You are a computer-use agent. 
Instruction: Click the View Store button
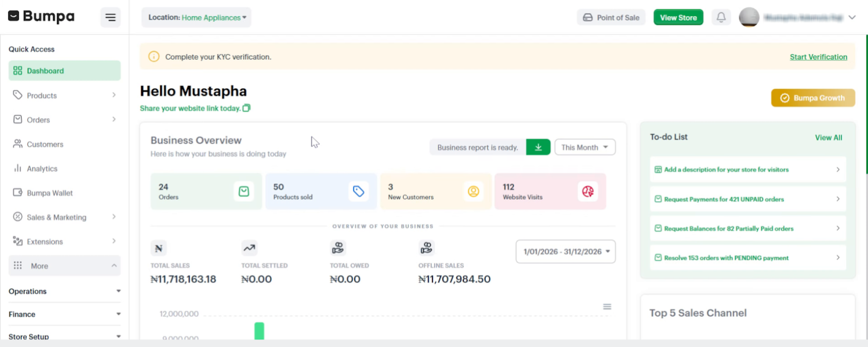(x=678, y=18)
